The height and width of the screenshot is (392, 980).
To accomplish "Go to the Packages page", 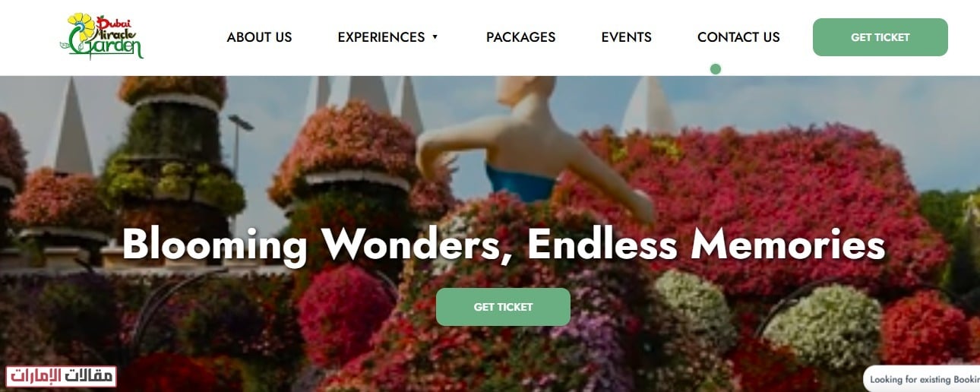I will coord(520,37).
